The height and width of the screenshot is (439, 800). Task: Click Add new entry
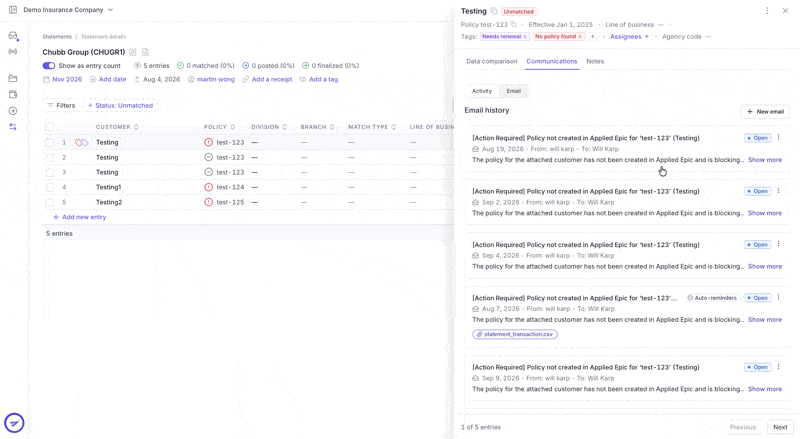tap(80, 217)
